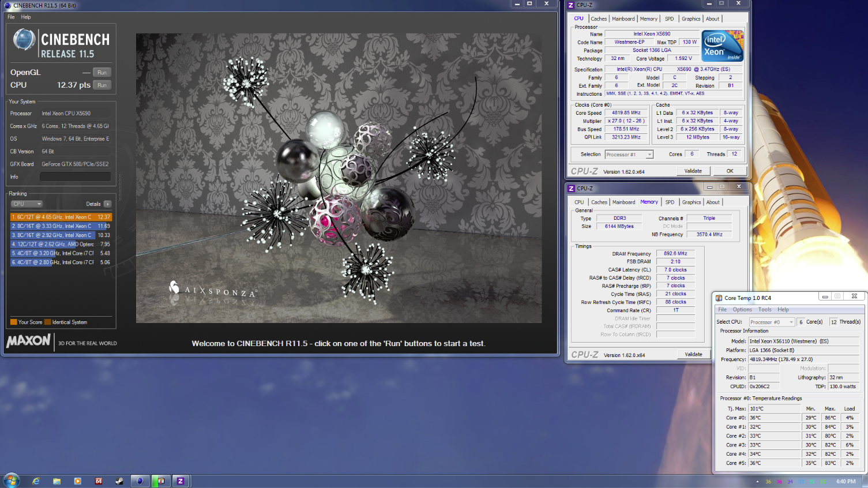Click the Info input field

[x=76, y=177]
